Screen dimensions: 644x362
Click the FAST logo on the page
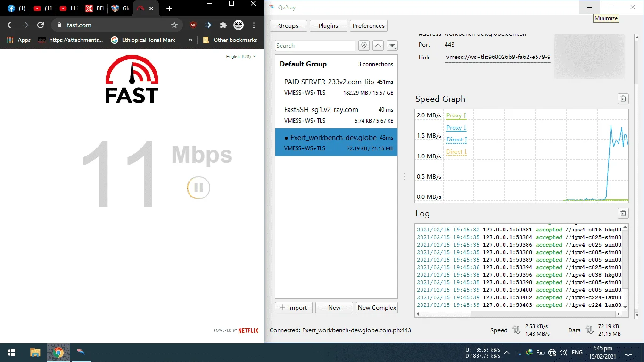tap(132, 79)
